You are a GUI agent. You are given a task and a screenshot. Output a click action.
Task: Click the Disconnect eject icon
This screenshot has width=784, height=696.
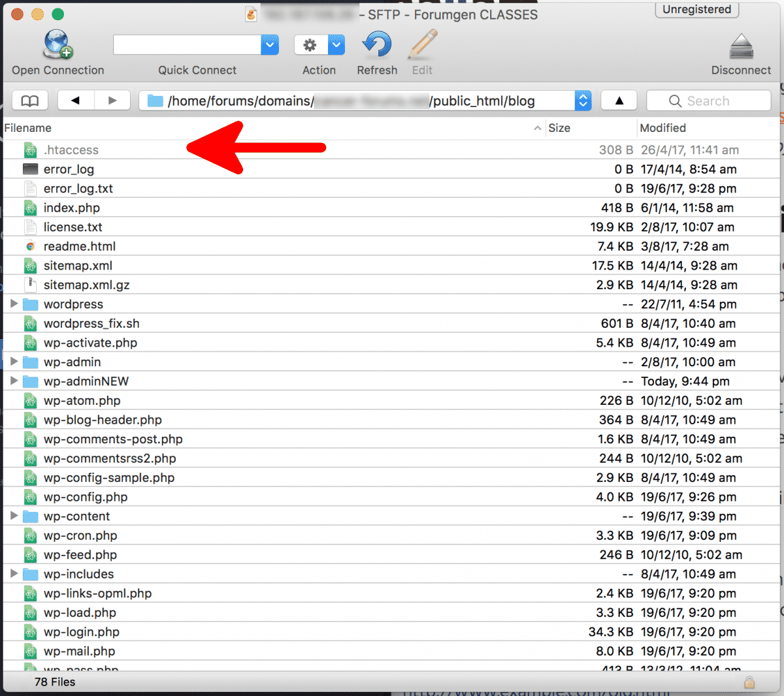(x=741, y=47)
